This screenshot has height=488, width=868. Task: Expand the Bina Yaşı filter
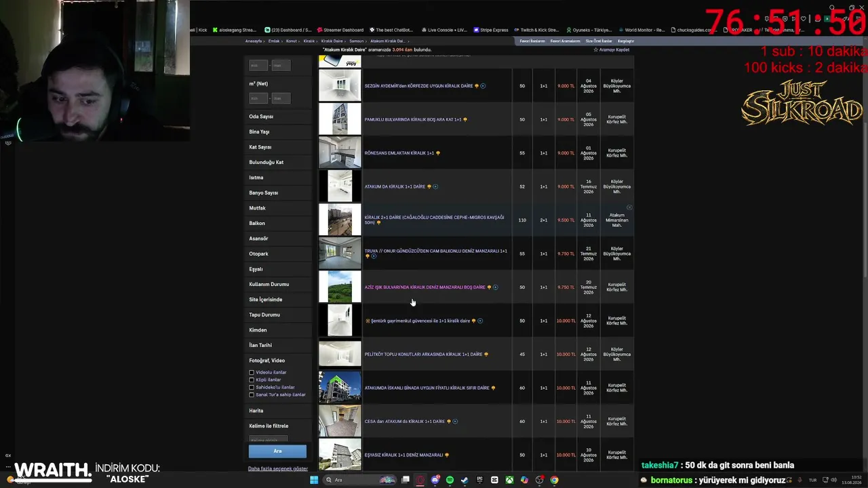(278, 131)
